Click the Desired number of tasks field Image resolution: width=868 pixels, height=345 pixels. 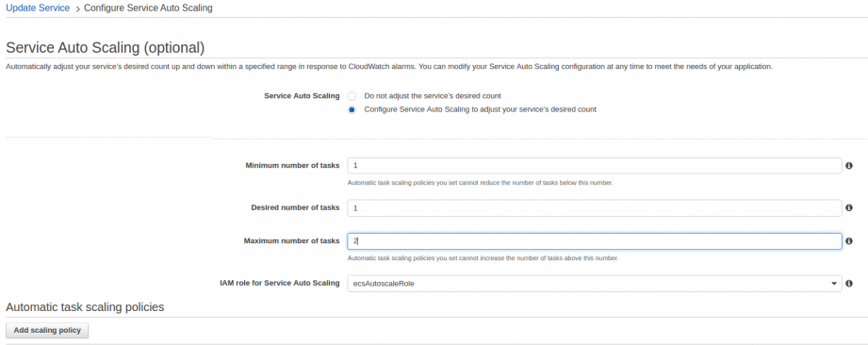tap(595, 207)
